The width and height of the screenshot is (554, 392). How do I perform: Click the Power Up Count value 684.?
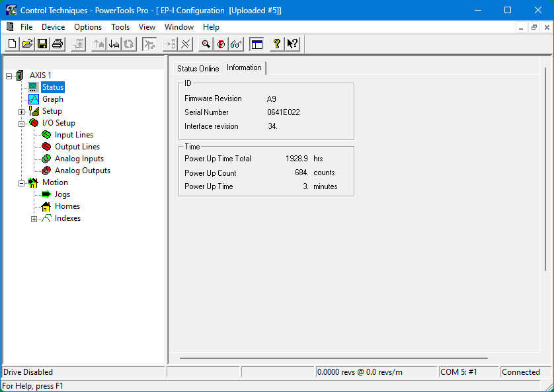[x=301, y=173]
